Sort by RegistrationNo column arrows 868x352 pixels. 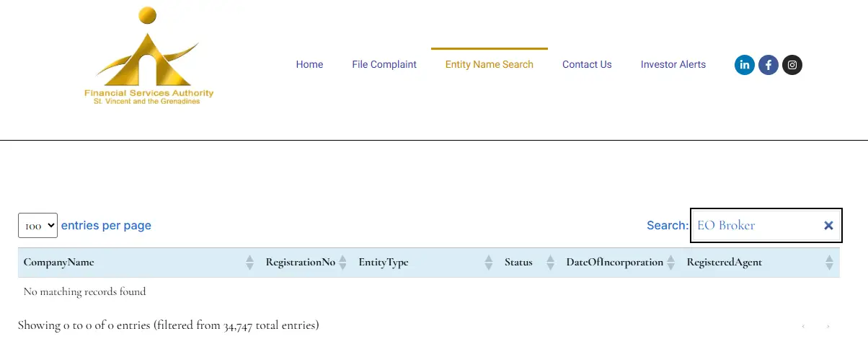click(342, 263)
